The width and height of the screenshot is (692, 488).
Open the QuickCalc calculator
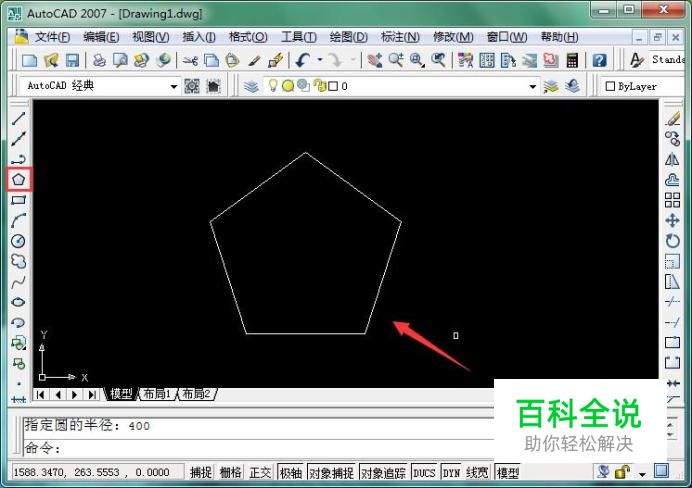pos(572,60)
